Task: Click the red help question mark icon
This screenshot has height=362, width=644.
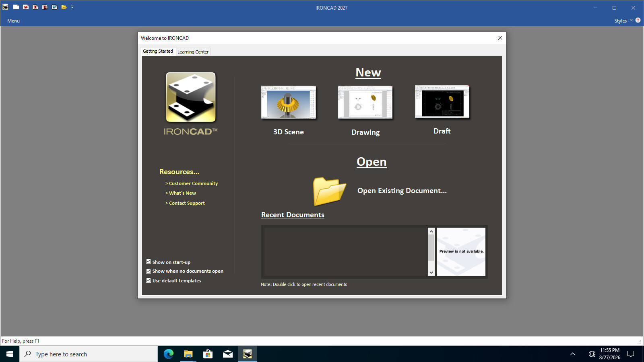Action: click(x=638, y=20)
